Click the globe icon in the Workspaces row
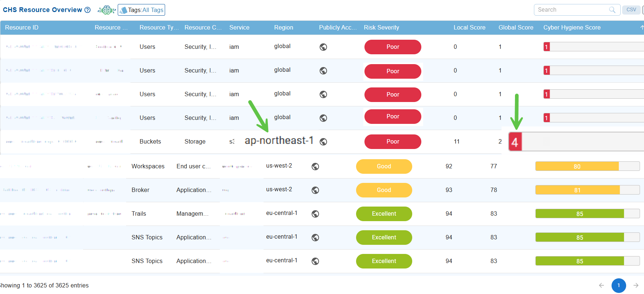644x294 pixels. tap(315, 166)
